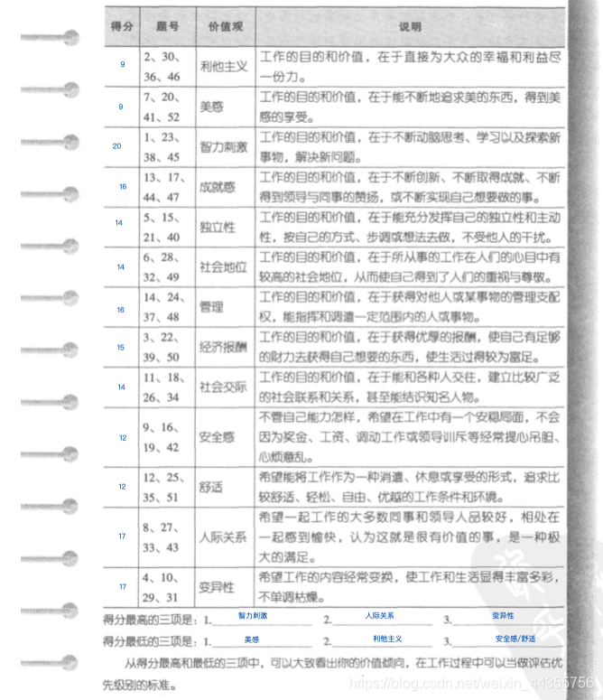
Task: Click the 管理 description about 管理支配权
Action: pyautogui.click(x=410, y=307)
